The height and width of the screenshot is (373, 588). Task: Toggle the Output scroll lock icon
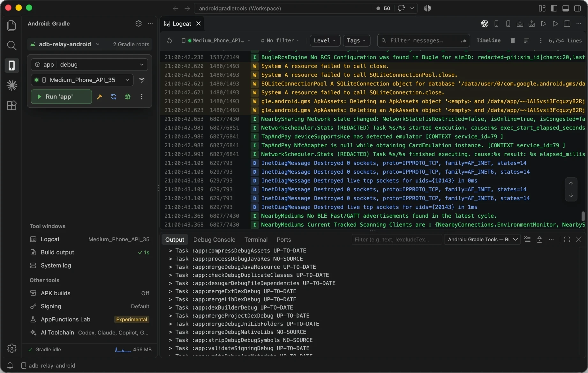point(539,239)
